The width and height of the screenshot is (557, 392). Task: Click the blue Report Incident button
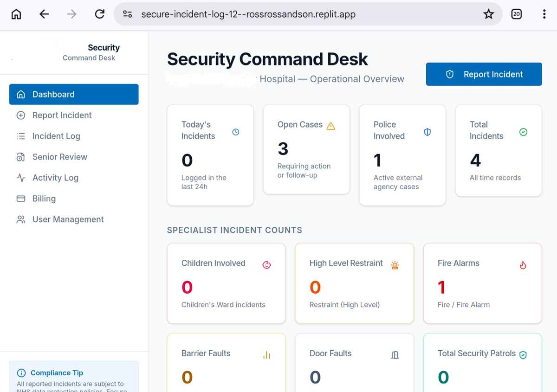[484, 74]
